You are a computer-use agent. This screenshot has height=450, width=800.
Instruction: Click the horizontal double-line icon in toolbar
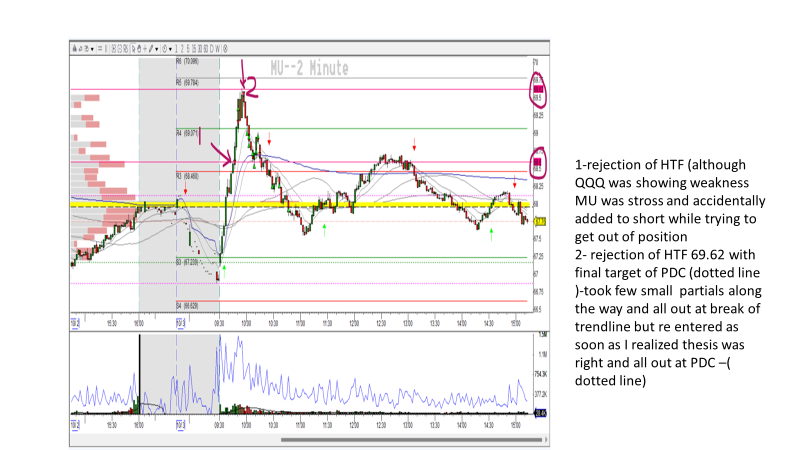pos(100,49)
